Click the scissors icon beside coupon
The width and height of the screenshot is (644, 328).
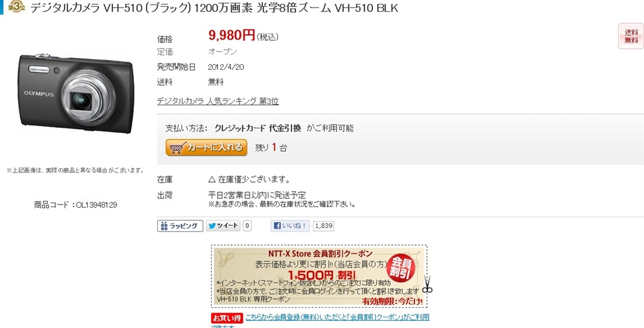(427, 284)
